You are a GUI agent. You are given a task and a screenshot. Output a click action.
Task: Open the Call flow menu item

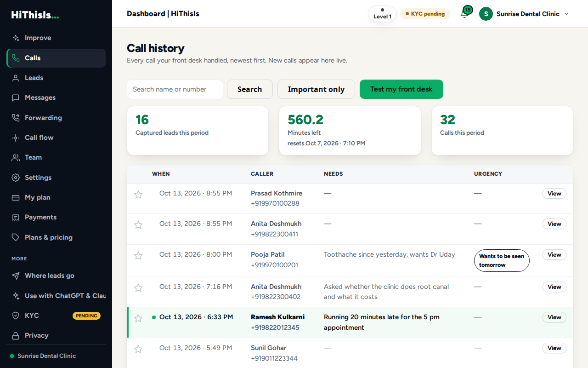(x=56, y=138)
